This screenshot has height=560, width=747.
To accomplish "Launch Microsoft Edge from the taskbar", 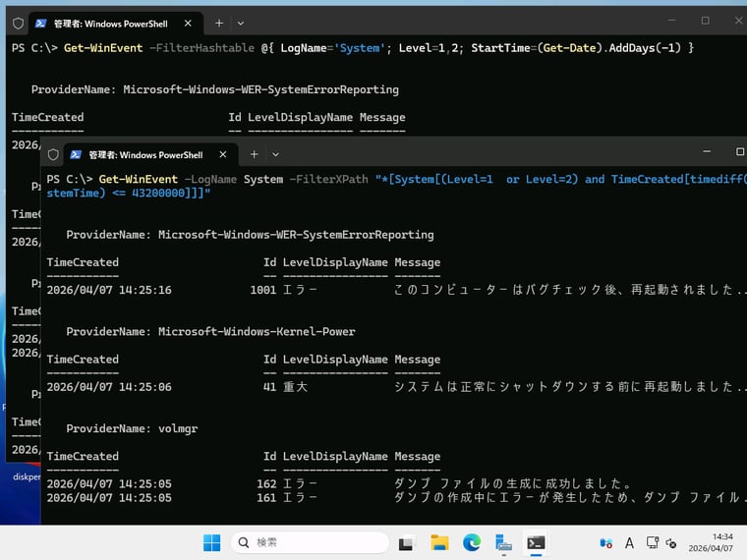I will pyautogui.click(x=472, y=542).
